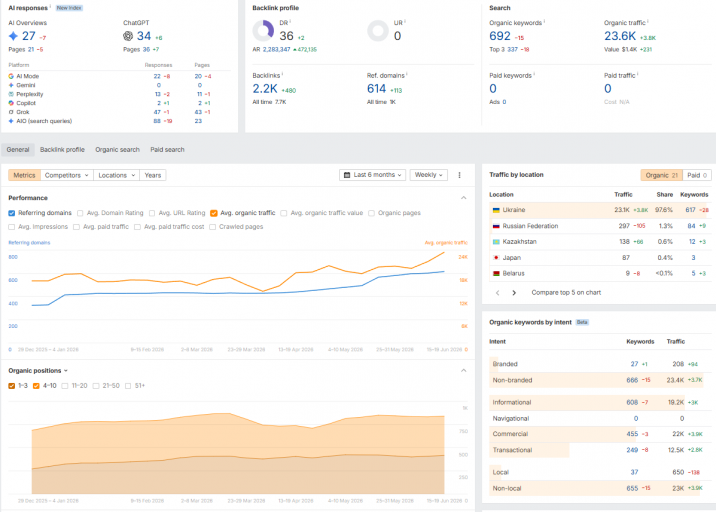Select the Paid 0 traffic toggle
The width and height of the screenshot is (716, 512).
point(697,175)
